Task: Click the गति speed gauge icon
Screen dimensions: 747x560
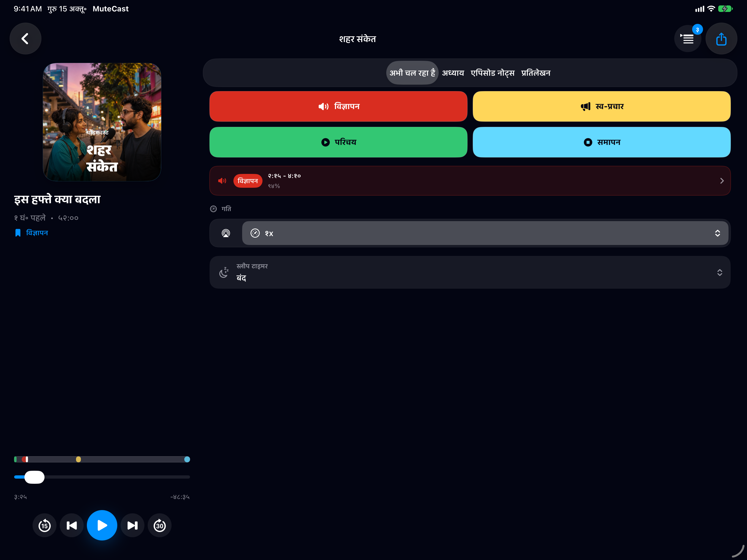Action: click(x=213, y=209)
